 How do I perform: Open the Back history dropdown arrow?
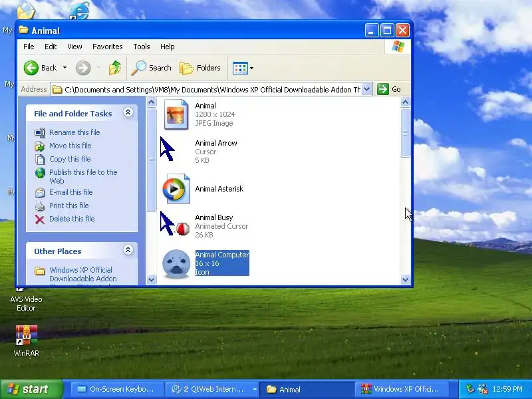[x=65, y=68]
